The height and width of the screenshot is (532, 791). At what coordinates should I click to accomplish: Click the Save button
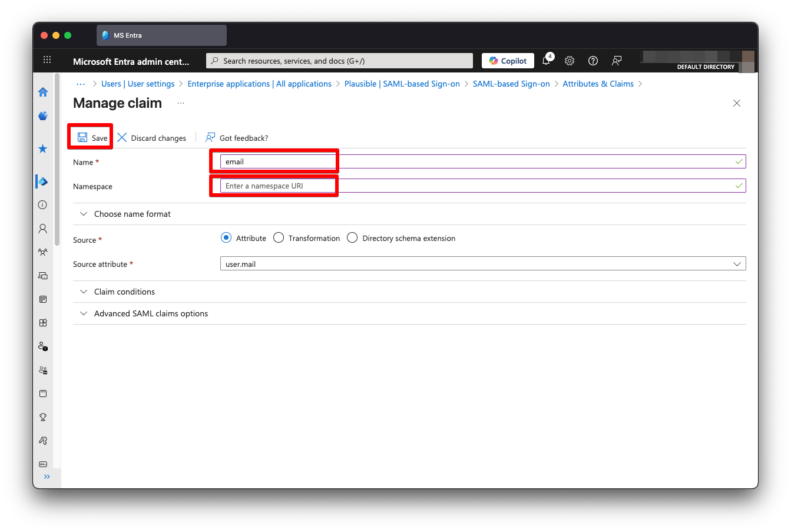point(92,138)
